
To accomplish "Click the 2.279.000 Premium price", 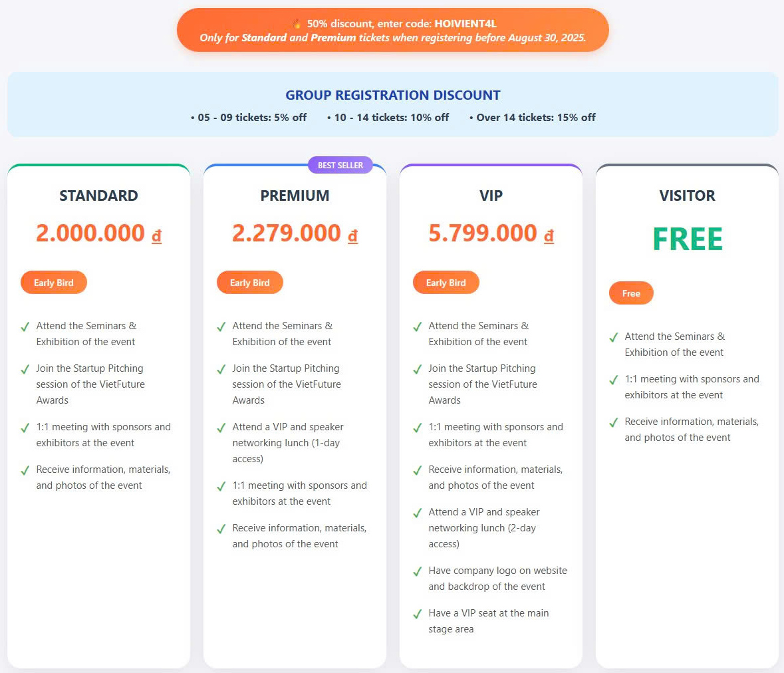I will tap(286, 233).
